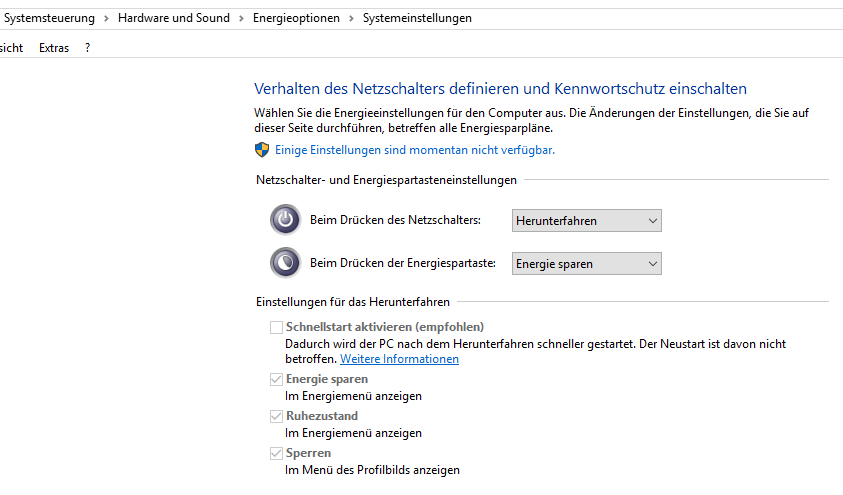This screenshot has width=843, height=495.
Task: Go to Systemsteuerung in the breadcrumb
Action: 50,18
